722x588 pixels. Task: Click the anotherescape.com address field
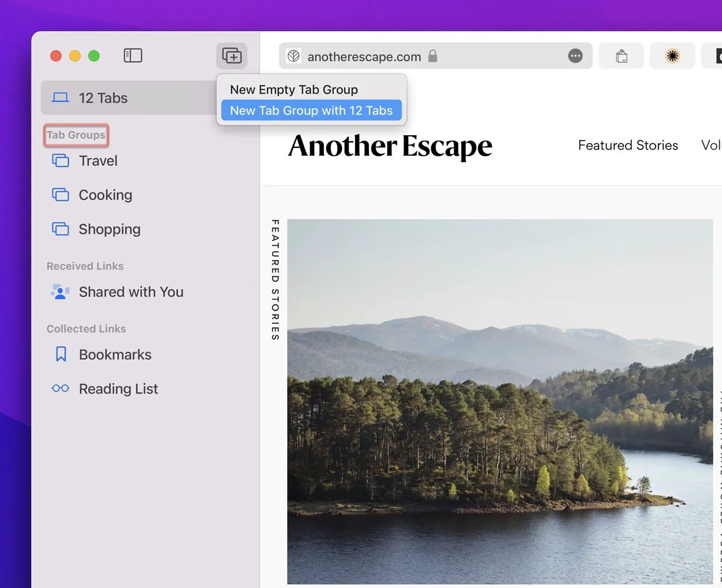tap(364, 57)
